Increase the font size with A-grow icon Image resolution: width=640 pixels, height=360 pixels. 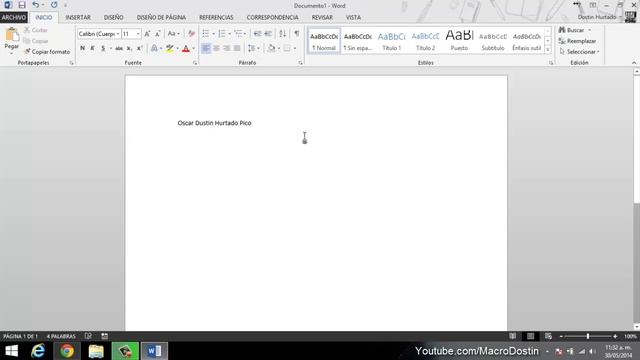[147, 34]
